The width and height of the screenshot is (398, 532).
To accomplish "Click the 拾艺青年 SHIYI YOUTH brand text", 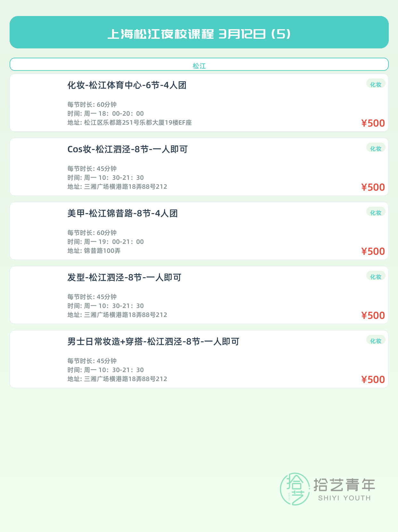I will [x=344, y=489].
